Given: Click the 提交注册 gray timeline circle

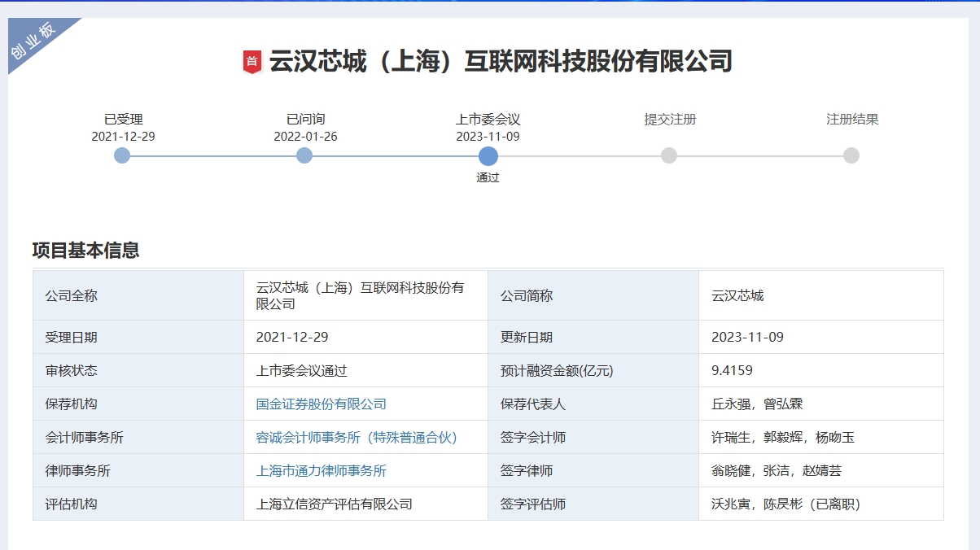Looking at the screenshot, I should point(669,155).
